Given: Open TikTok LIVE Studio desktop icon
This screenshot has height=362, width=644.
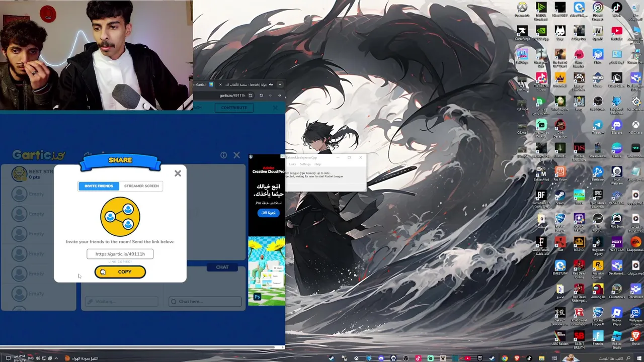Looking at the screenshot, I should click(x=541, y=81).
